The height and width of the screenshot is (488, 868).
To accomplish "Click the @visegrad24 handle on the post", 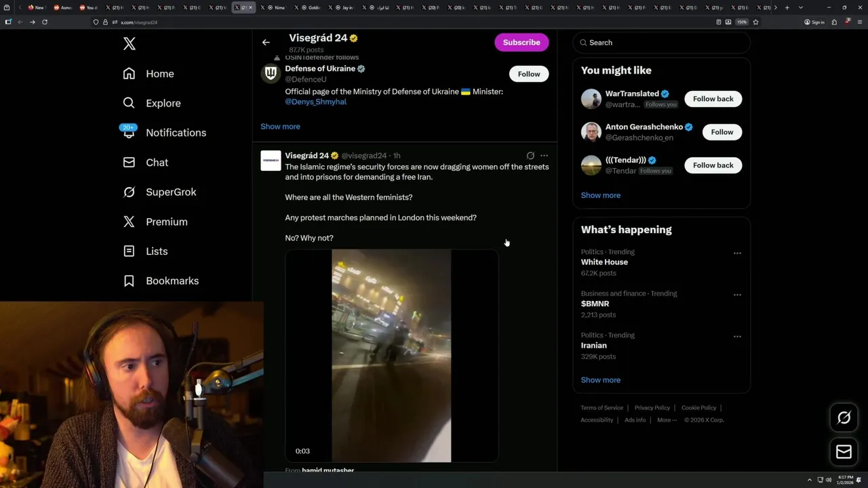I will (364, 156).
